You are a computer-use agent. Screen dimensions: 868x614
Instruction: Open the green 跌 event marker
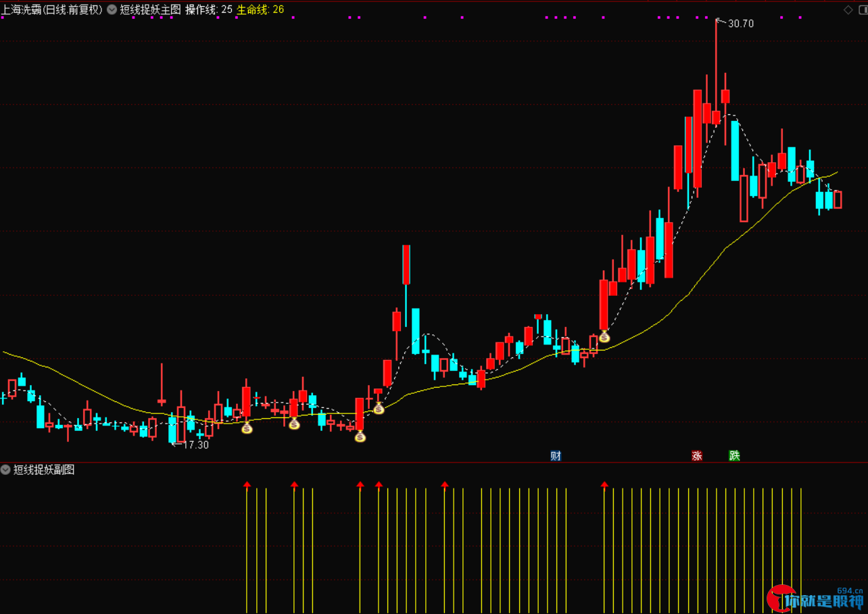[735, 456]
